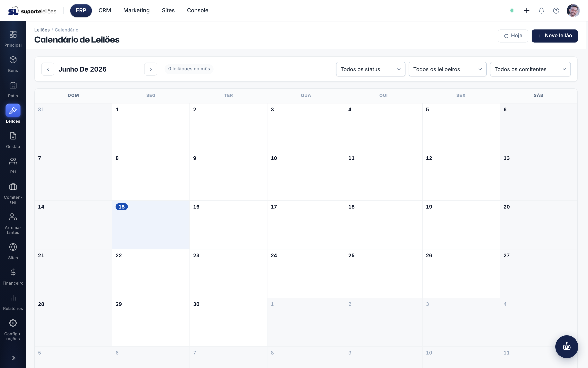
Task: Click the DOM column header
Action: (x=73, y=95)
